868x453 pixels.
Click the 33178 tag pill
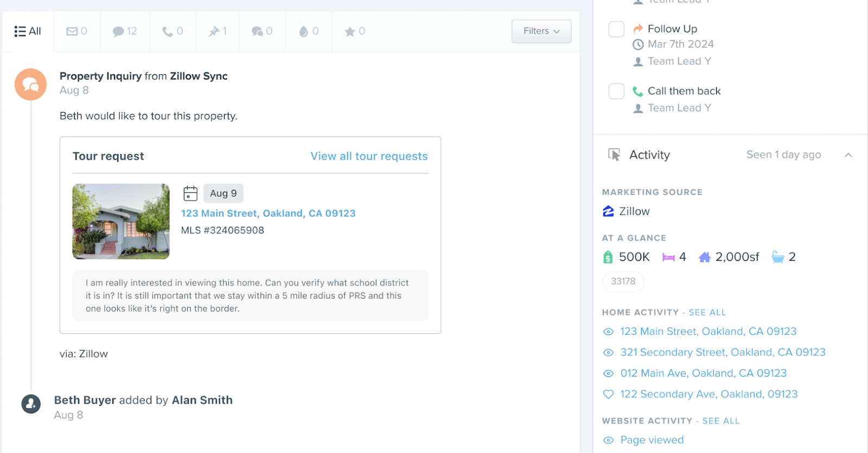coord(623,282)
